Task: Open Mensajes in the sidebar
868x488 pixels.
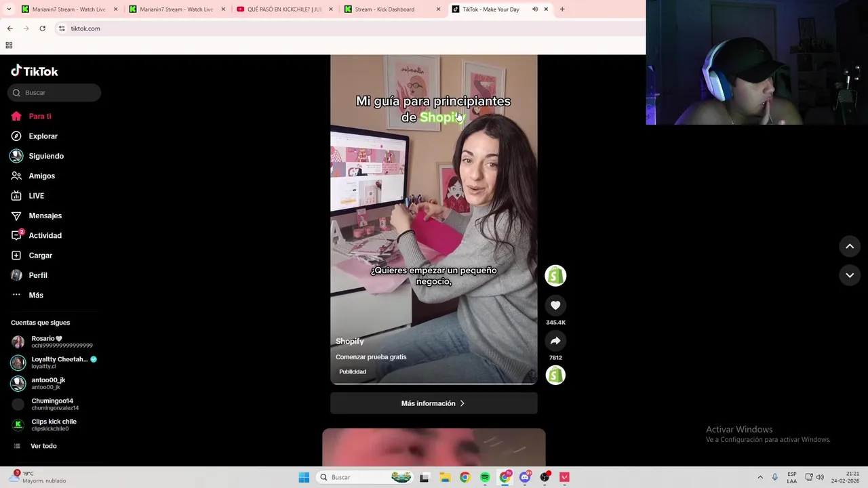Action: pyautogui.click(x=37, y=216)
